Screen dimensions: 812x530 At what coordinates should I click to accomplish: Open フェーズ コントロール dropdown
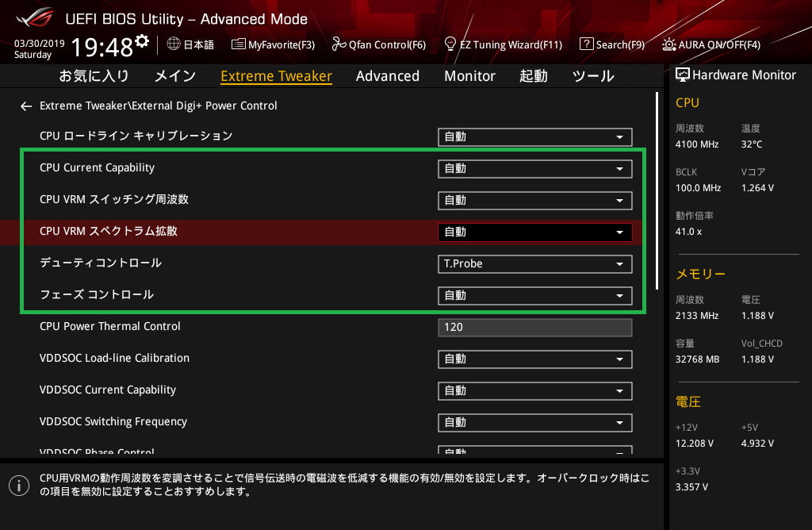coord(535,296)
